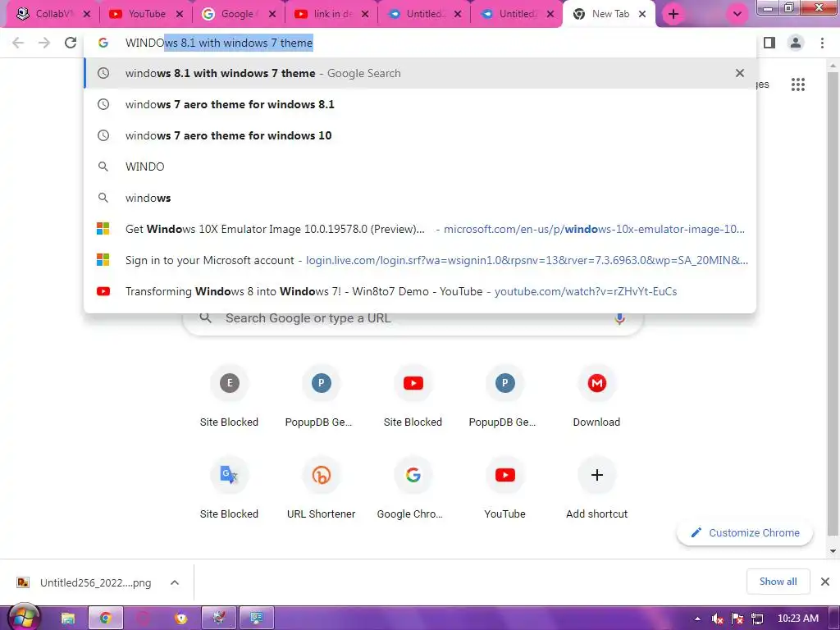Viewport: 840px width, 630px height.
Task: Select 'windows 8.1 with windows 7 theme' suggestion
Action: coord(420,73)
